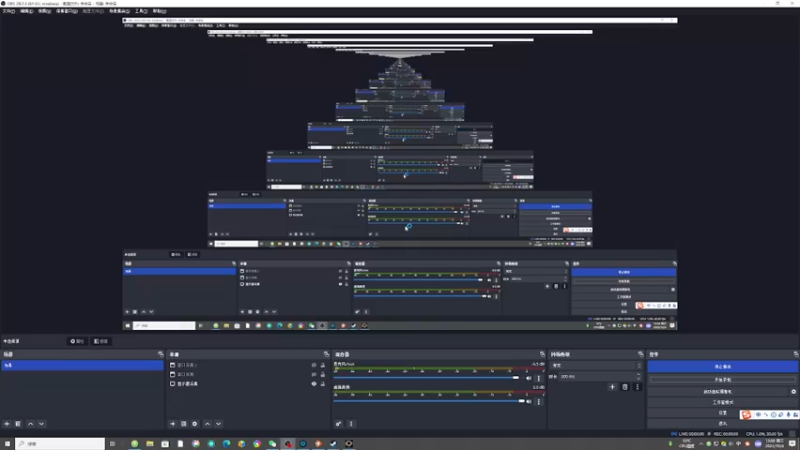Click the red Sogou input method logo
Viewport: 800px width, 450px height.
(x=746, y=415)
